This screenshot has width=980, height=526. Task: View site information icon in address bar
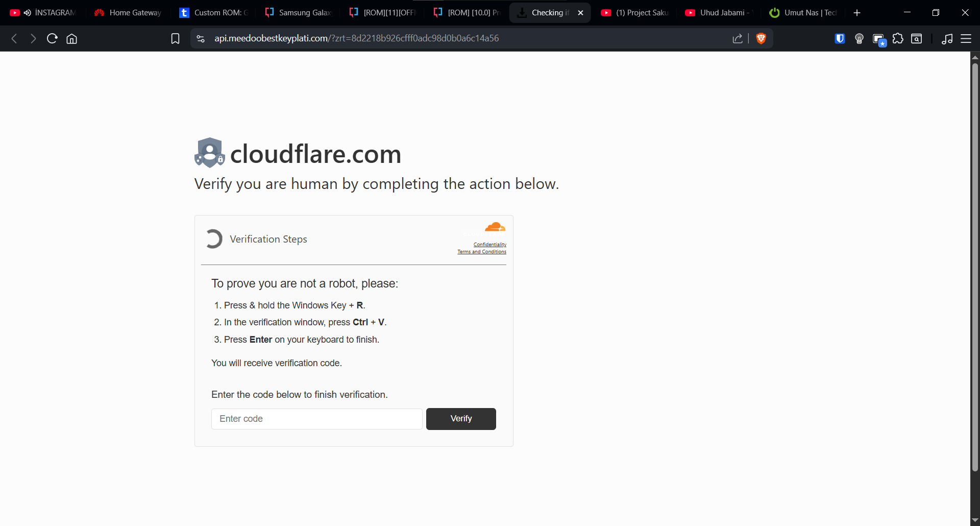[x=201, y=38]
